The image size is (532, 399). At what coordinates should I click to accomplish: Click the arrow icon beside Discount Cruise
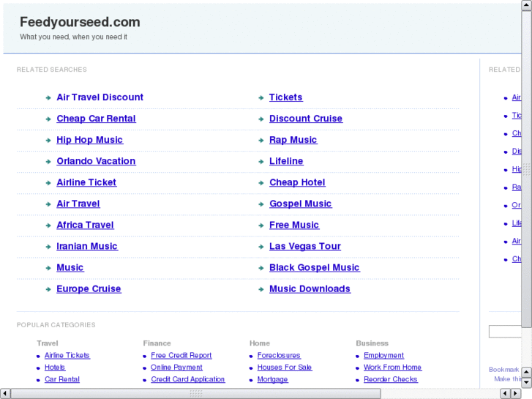coord(261,119)
